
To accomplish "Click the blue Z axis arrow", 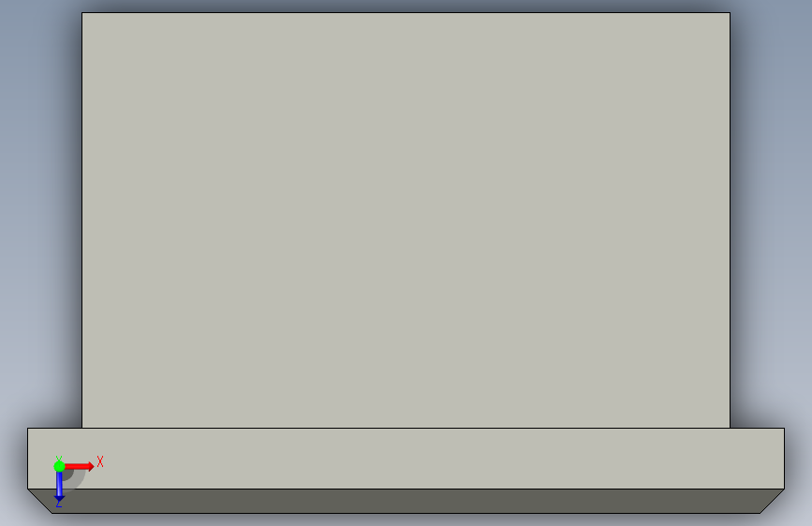I will coord(59,487).
